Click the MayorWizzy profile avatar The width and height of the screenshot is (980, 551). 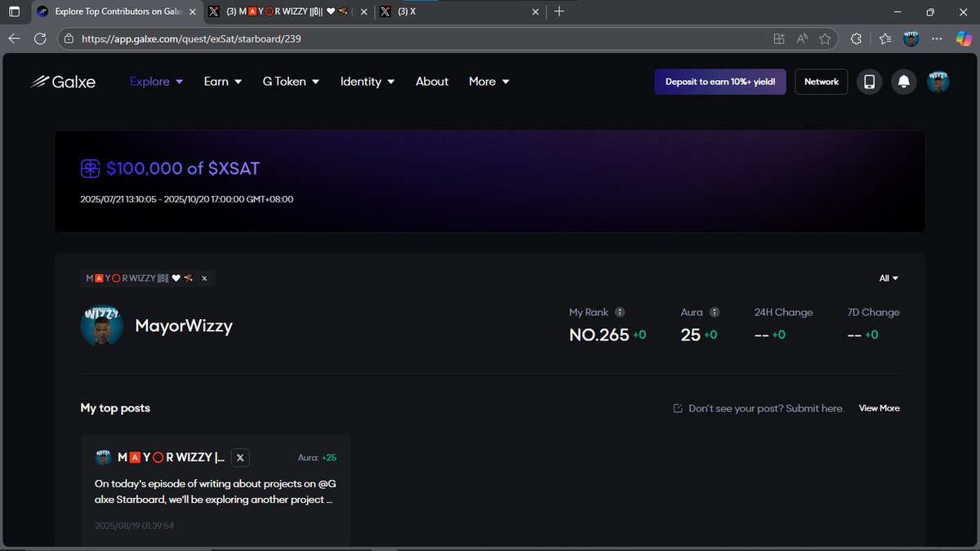(x=101, y=325)
